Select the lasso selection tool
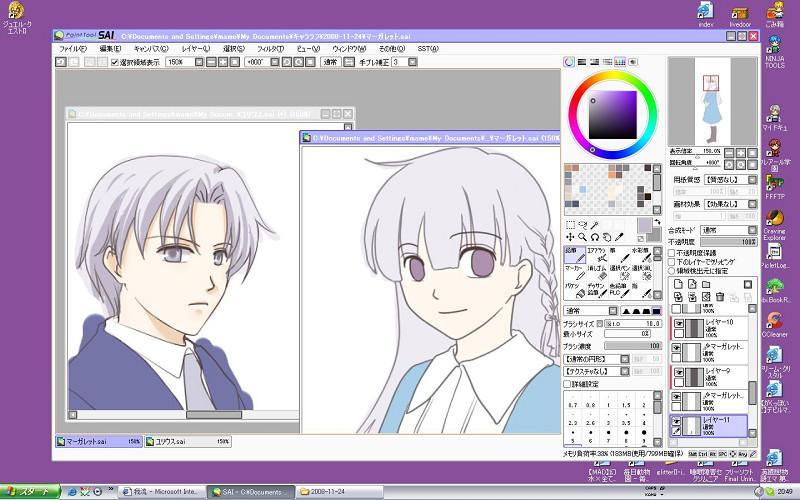The height and width of the screenshot is (500, 800). [583, 225]
